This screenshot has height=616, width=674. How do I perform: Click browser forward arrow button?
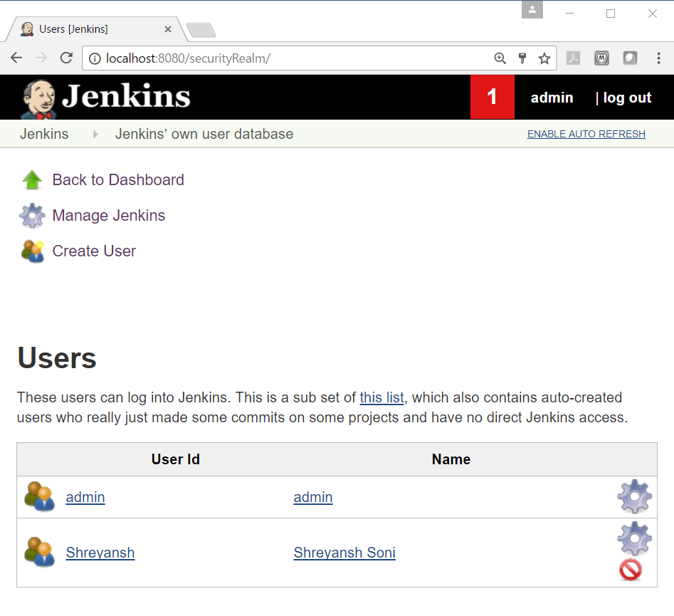(x=41, y=58)
